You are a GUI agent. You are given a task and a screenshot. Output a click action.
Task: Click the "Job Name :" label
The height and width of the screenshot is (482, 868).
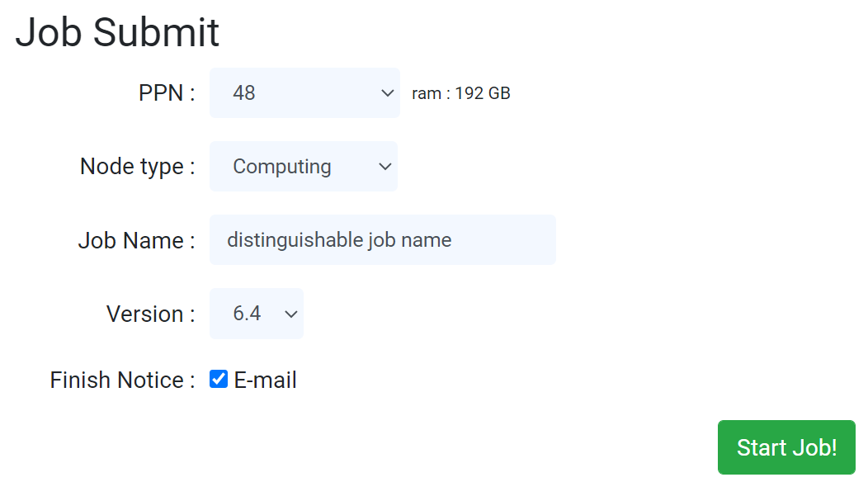tap(136, 241)
